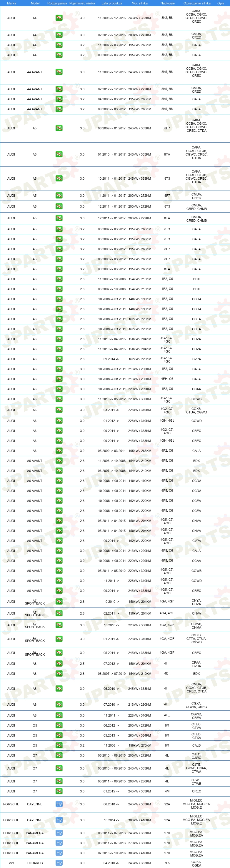Select the 4E_ body code cell
Image resolution: width=230 pixels, height=868 pixels.
point(167,674)
